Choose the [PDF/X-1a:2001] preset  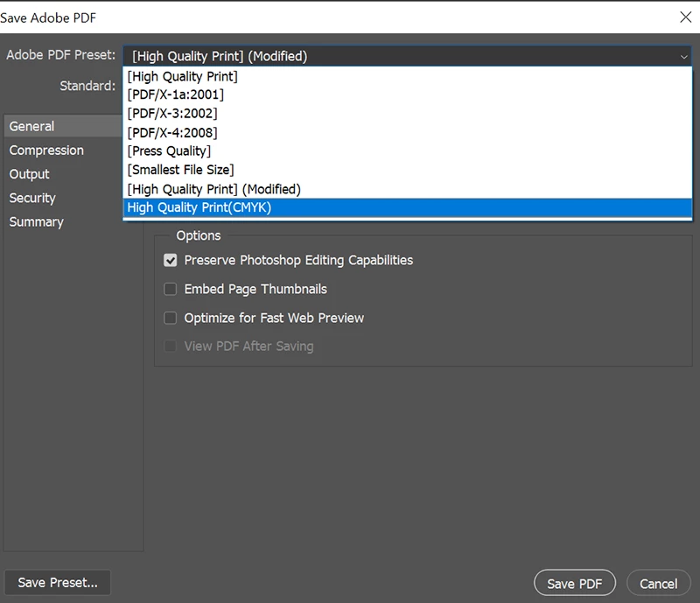coord(407,95)
